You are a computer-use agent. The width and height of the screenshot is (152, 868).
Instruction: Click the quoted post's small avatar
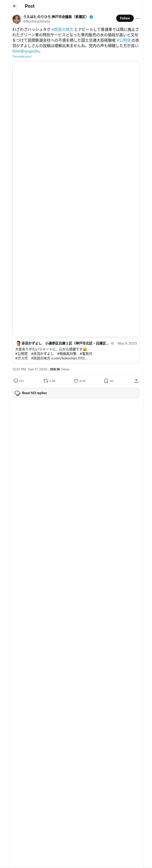point(18,343)
